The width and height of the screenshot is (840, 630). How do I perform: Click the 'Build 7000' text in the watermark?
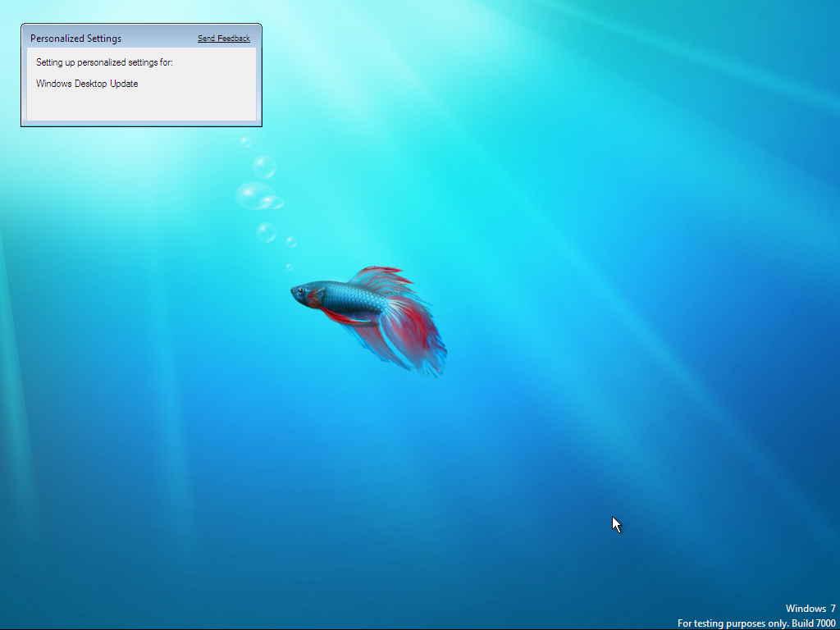813,623
